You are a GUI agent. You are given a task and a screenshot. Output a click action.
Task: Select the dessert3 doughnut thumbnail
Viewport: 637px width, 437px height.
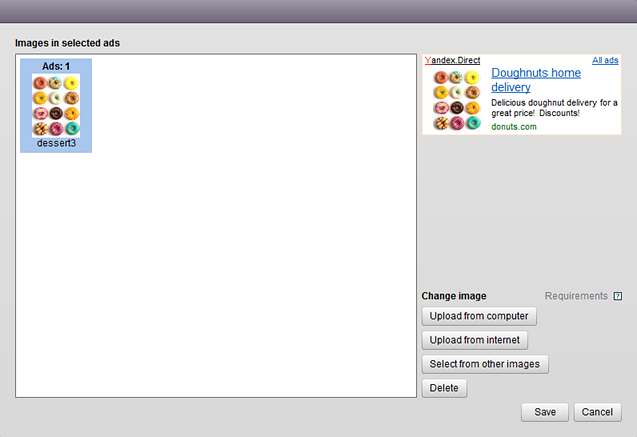pos(56,106)
